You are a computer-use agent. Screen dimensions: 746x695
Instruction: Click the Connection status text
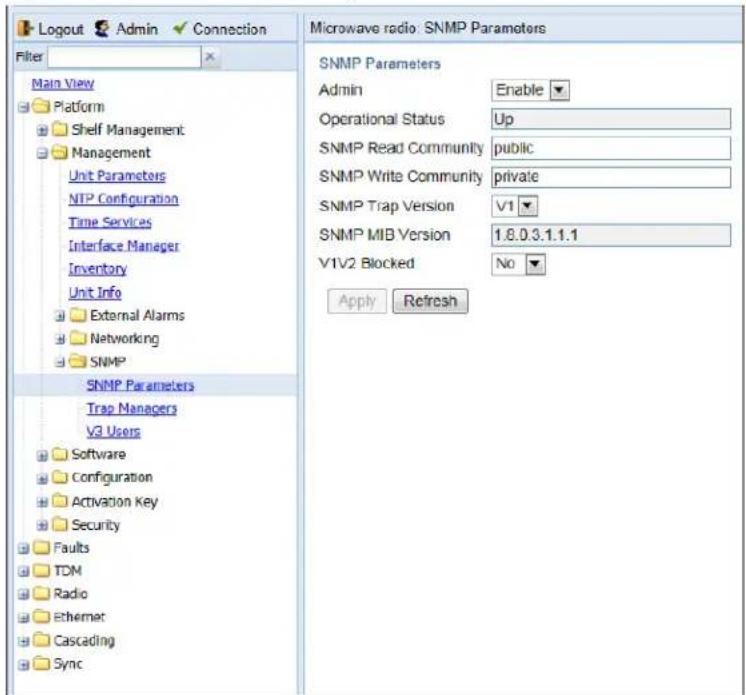(x=229, y=29)
